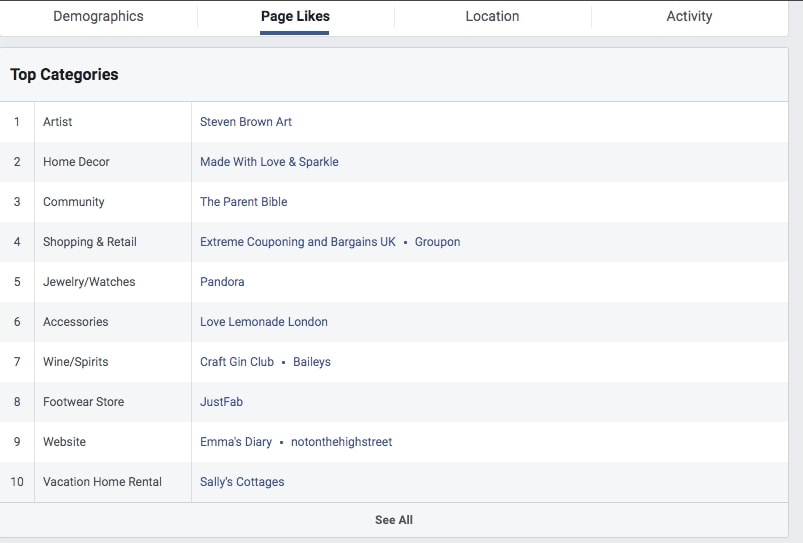Visit the JustFab page link
Screen dimensions: 803x543
tap(221, 402)
